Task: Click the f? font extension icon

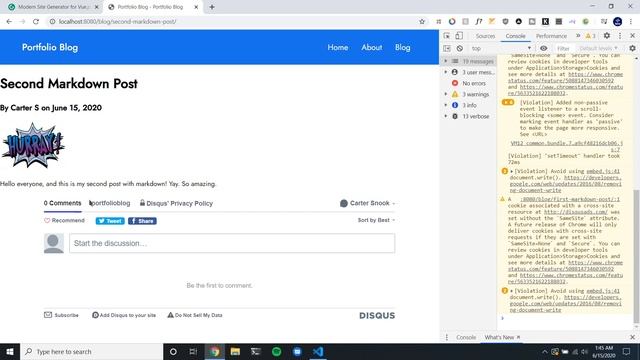Action: pos(478,22)
